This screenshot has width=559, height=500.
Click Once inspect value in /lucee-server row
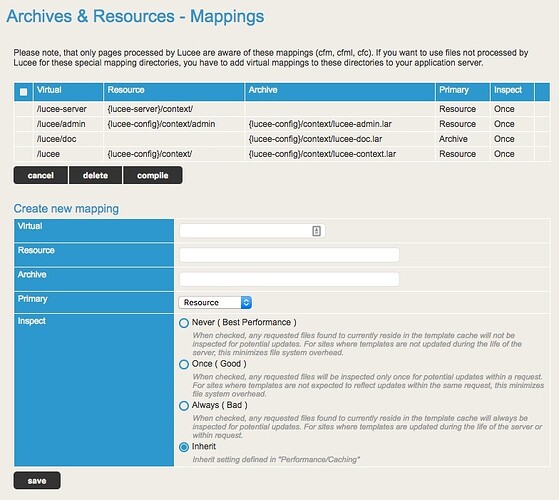(x=504, y=109)
